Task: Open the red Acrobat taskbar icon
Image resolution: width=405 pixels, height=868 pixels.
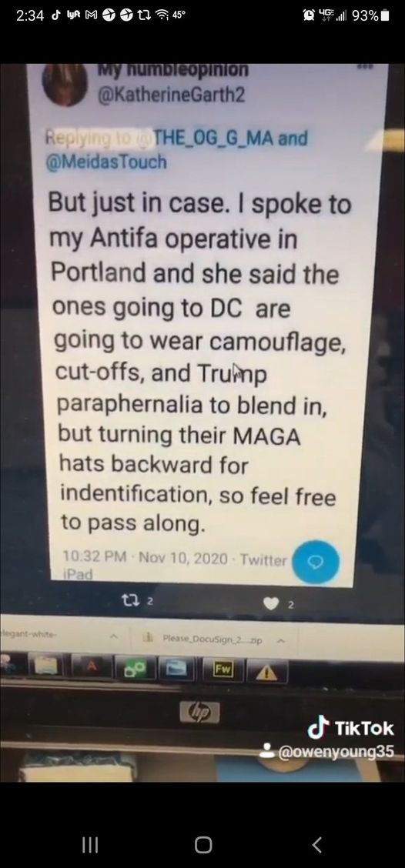Action: [x=92, y=666]
